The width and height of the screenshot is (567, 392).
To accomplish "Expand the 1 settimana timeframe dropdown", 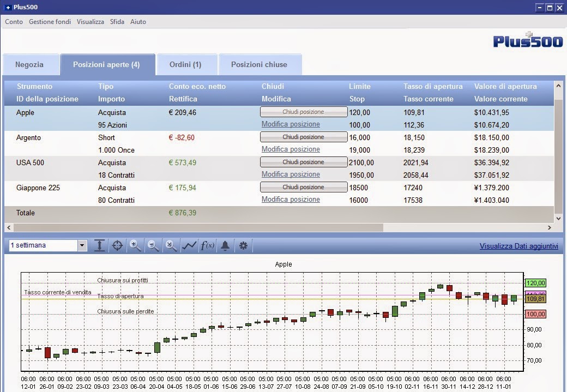I will 82,245.
